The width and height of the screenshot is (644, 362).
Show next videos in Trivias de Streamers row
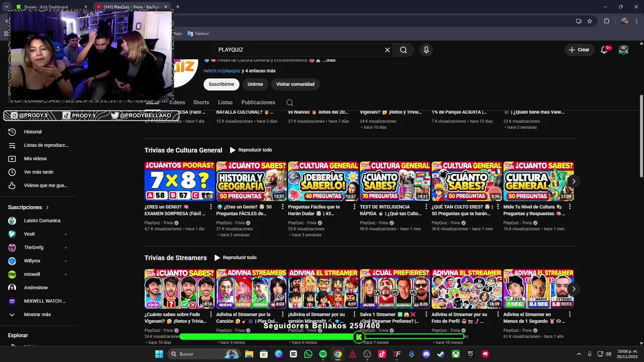coord(574,289)
